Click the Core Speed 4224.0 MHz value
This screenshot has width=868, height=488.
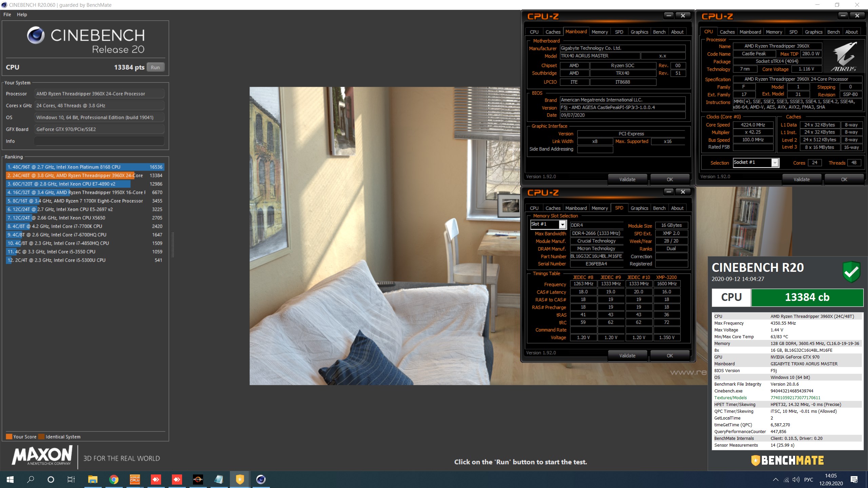pos(753,125)
